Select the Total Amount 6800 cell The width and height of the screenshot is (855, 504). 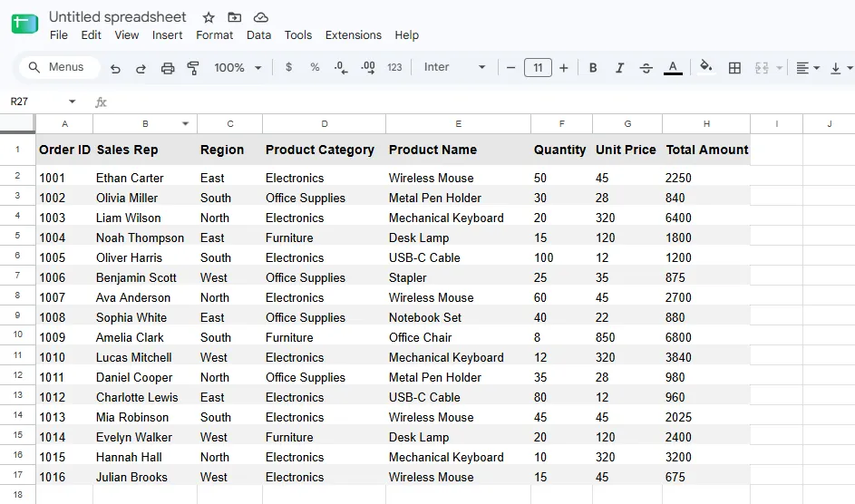click(x=706, y=337)
